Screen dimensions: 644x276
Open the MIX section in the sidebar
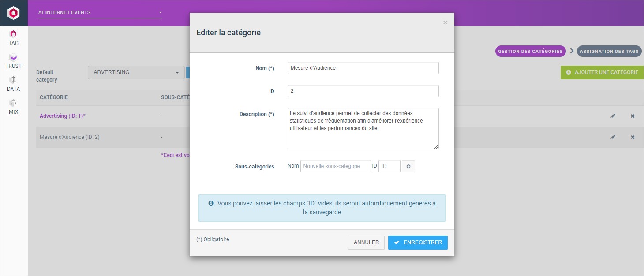click(13, 106)
